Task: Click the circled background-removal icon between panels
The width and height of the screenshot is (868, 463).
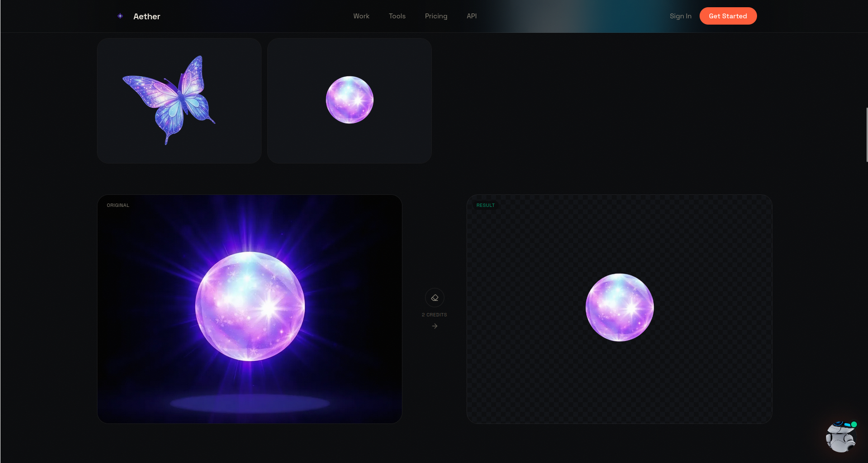Action: tap(435, 297)
